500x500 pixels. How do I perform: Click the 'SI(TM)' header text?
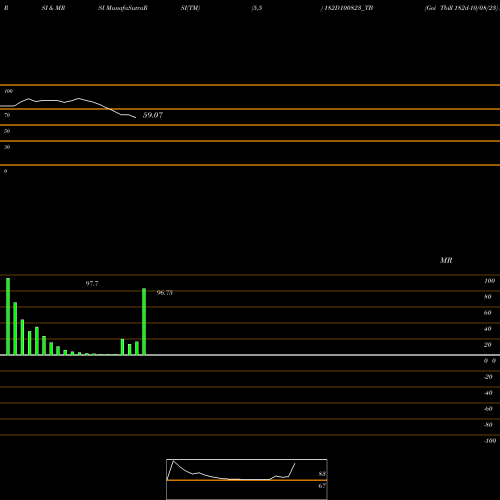[x=190, y=8]
